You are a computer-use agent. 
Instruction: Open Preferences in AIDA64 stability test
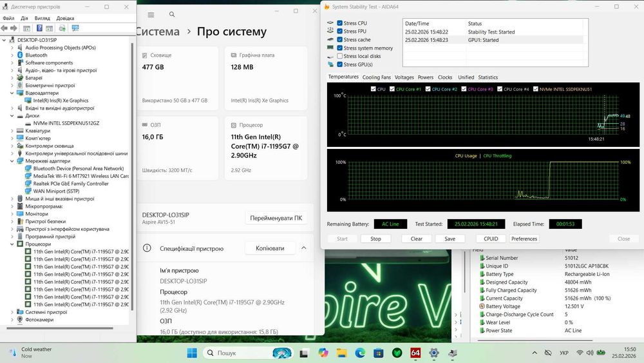[524, 239]
